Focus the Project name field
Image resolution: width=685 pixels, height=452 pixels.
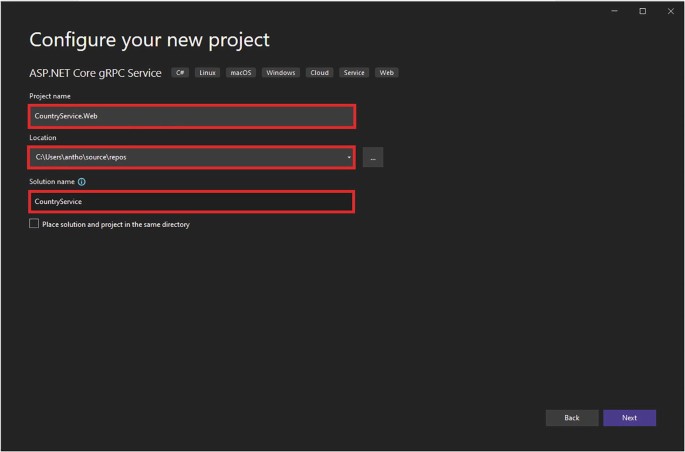[x=192, y=116]
